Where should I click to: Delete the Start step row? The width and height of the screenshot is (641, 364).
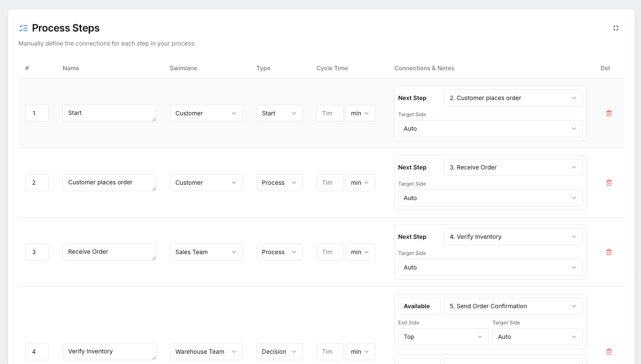pos(609,113)
